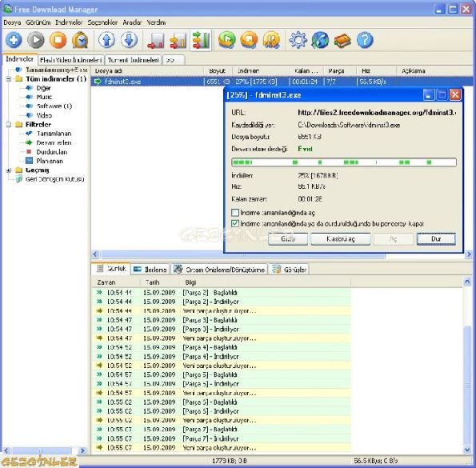The width and height of the screenshot is (476, 468).
Task: Collapse the Filtreler tree node
Action: tap(9, 125)
